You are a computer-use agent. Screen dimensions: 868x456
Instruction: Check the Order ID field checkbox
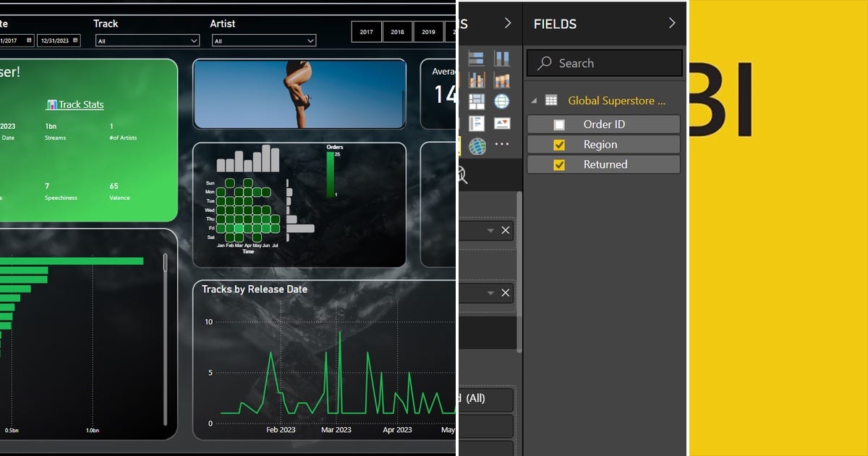[559, 124]
